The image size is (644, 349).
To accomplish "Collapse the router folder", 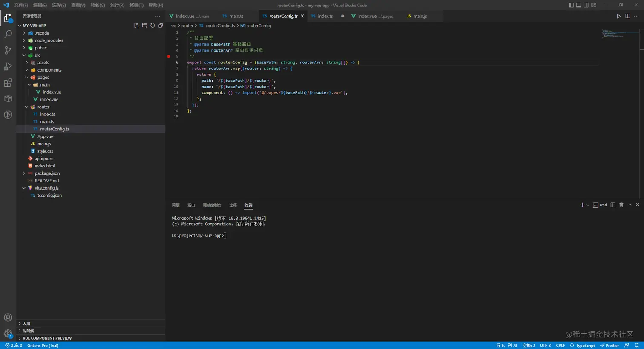I will click(x=43, y=107).
